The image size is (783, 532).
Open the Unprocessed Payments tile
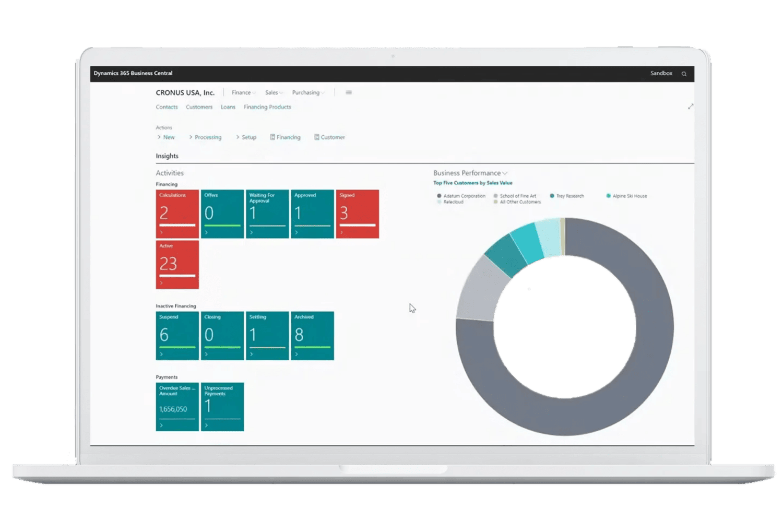[222, 407]
